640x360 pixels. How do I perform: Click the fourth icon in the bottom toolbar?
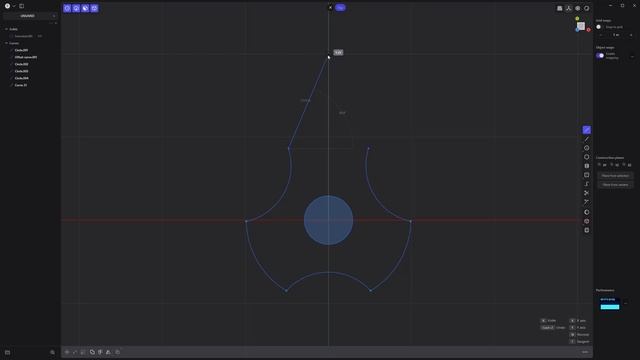(92, 352)
